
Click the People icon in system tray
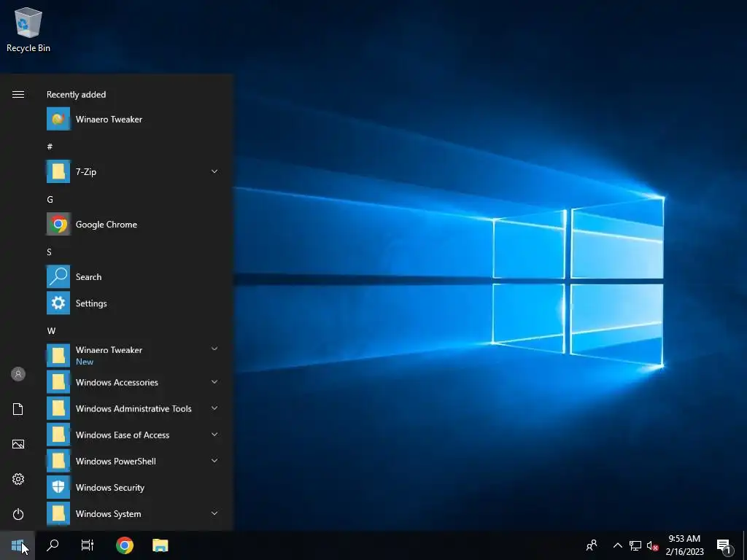click(592, 545)
